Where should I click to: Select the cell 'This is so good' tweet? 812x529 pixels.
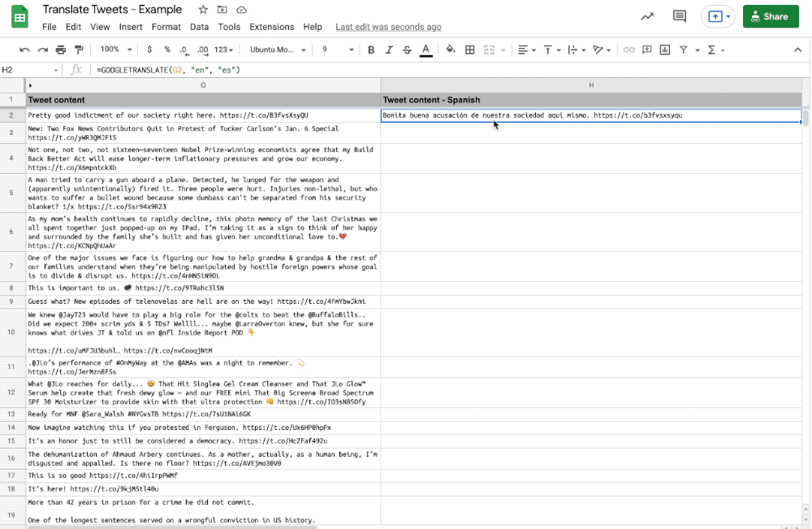203,475
